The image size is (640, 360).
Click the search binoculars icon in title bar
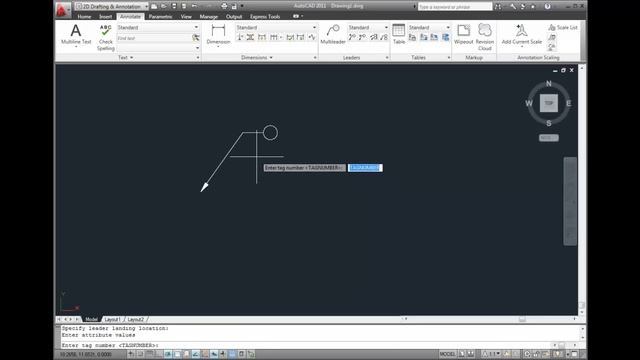[x=498, y=7]
